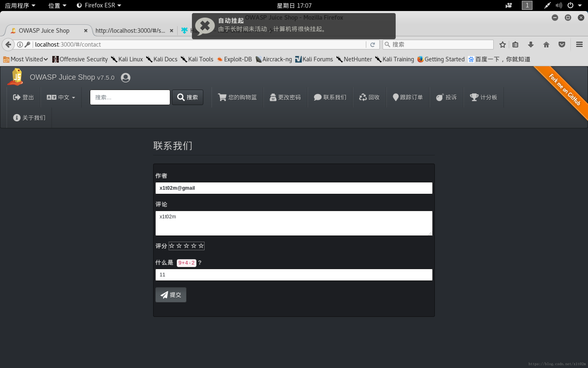Click the pen input icon in the top bar

[x=547, y=5]
